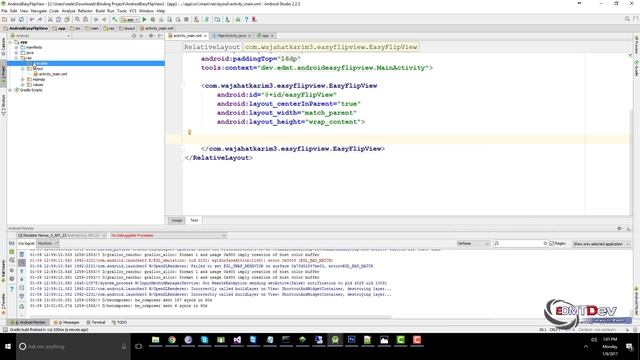Viewport: 640px width, 360px height.
Task: Click the Android Monitor gear settings icon
Action: [620, 228]
